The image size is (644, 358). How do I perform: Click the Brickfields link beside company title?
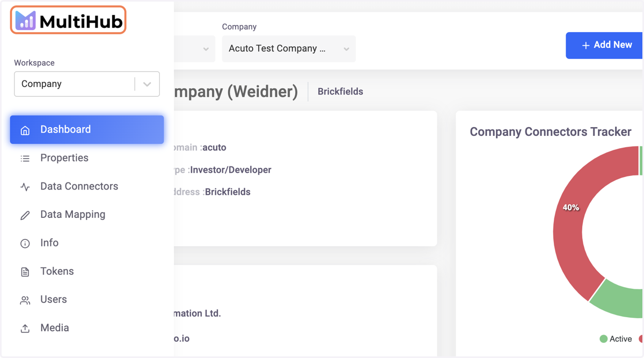pyautogui.click(x=340, y=92)
